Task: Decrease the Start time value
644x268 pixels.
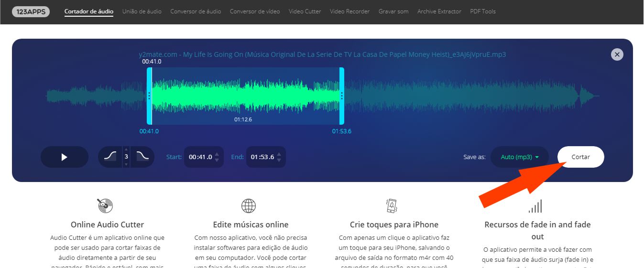Action: point(217,160)
